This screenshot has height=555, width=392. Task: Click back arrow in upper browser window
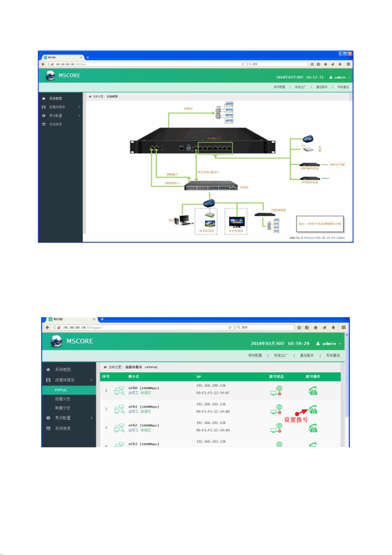pyautogui.click(x=43, y=64)
